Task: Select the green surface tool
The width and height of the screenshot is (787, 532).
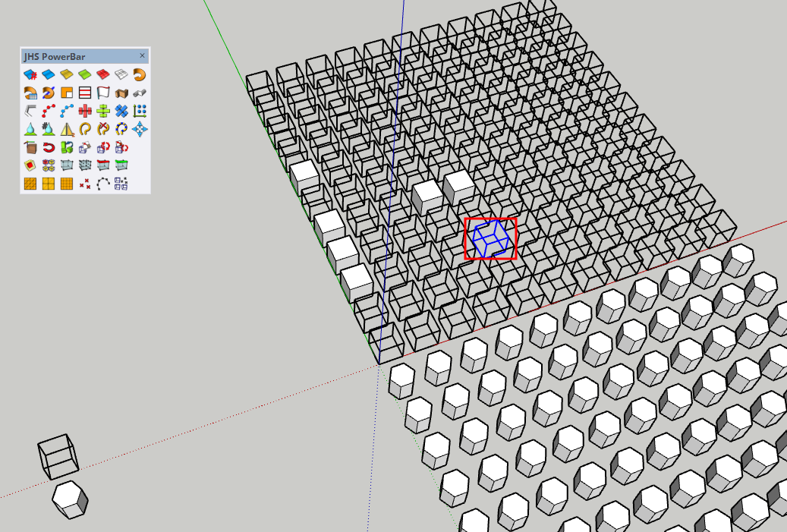Action: click(x=85, y=75)
